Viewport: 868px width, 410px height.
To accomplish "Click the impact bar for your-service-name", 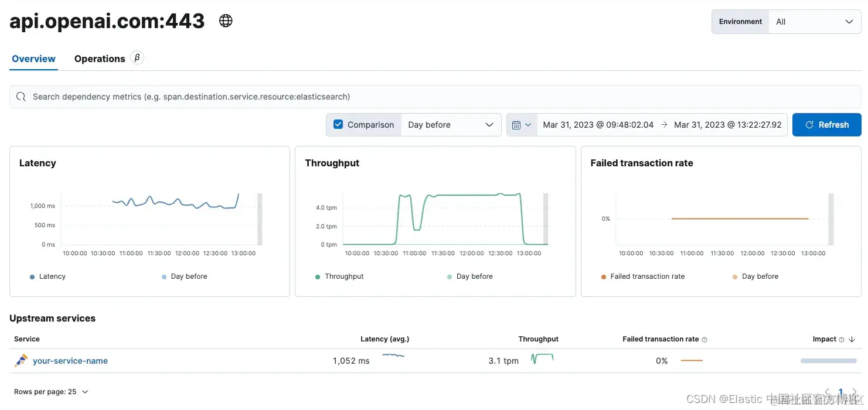I will point(829,361).
